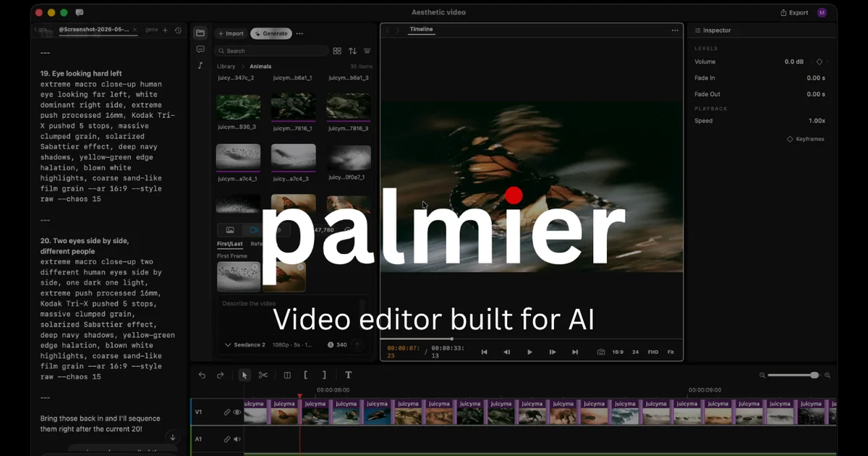Change the 24 frame rate setting
The image size is (868, 456).
click(x=635, y=352)
